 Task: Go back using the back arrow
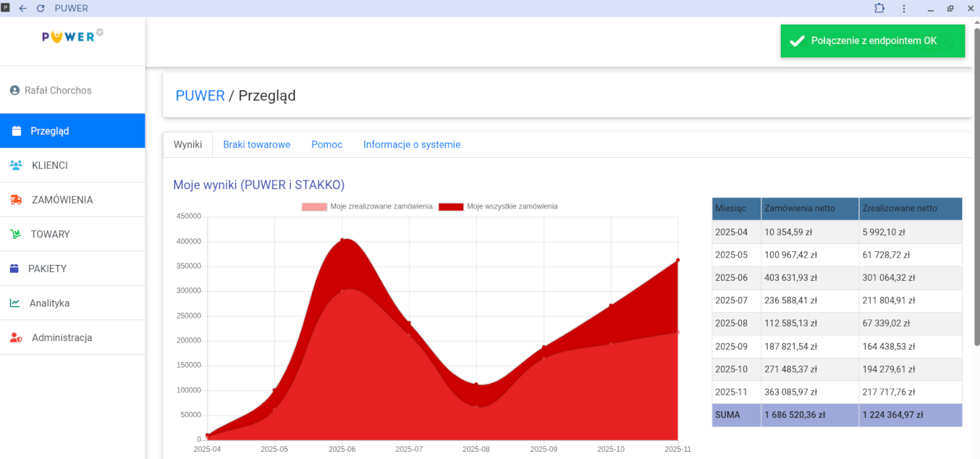pos(23,9)
